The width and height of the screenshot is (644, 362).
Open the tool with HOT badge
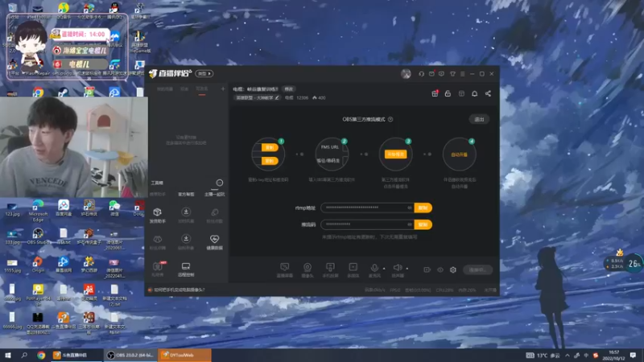[x=157, y=269]
